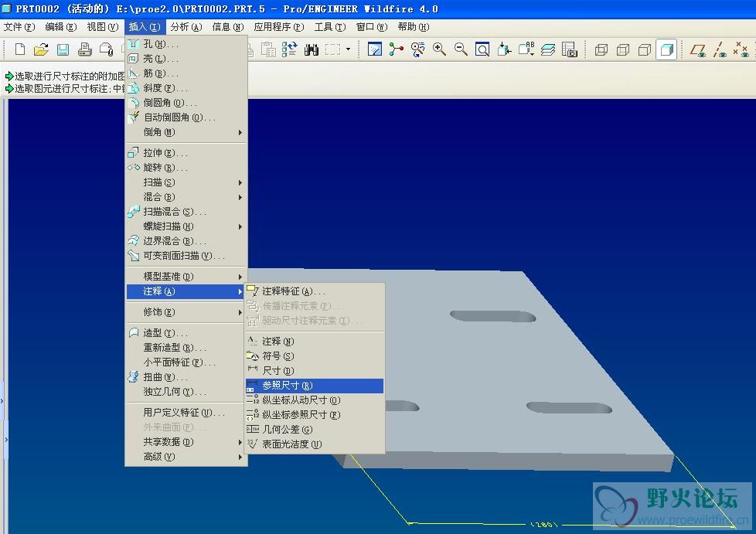This screenshot has width=756, height=534.
Task: Select 表面光洁度(U) surface finish
Action: coord(315,444)
